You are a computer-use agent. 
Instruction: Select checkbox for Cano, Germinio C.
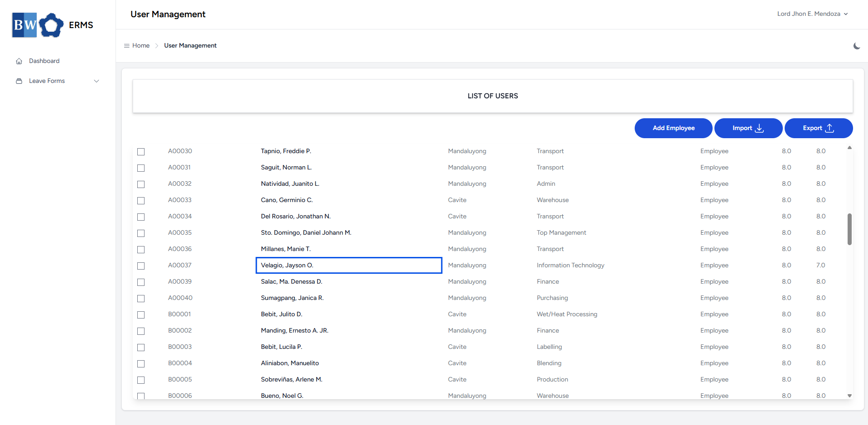tap(141, 201)
